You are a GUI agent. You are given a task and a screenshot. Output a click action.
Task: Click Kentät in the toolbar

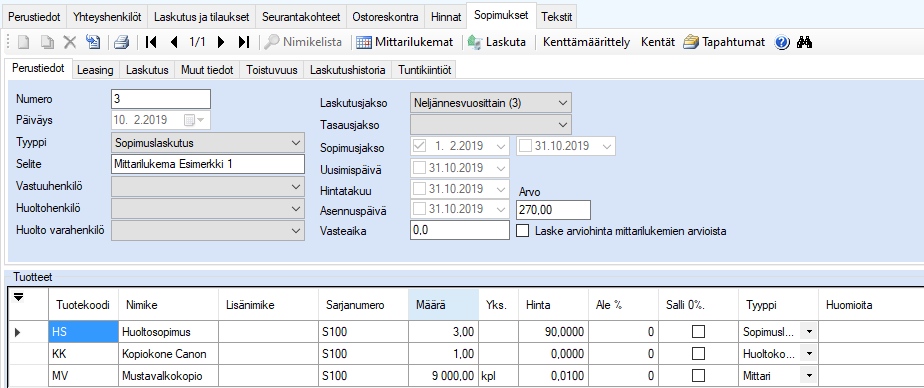[658, 42]
